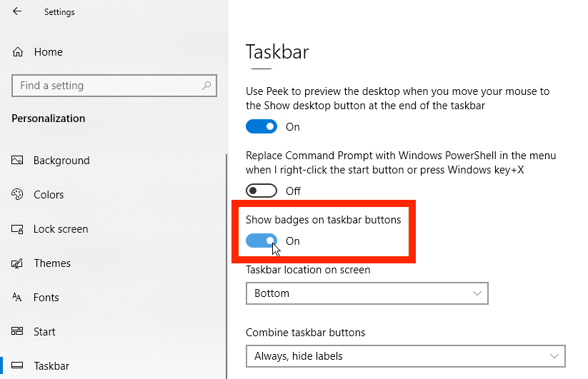Open the Combine taskbar buttons dropdown
The width and height of the screenshot is (588, 379).
[x=406, y=355]
